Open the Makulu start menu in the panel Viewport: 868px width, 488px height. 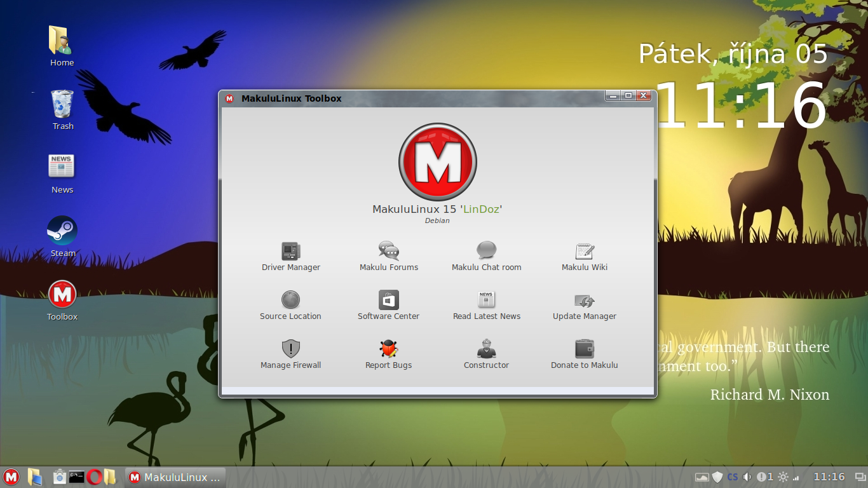11,477
